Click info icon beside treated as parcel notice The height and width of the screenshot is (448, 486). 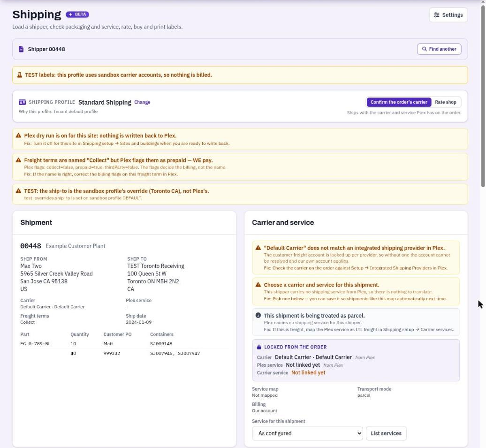[258, 315]
